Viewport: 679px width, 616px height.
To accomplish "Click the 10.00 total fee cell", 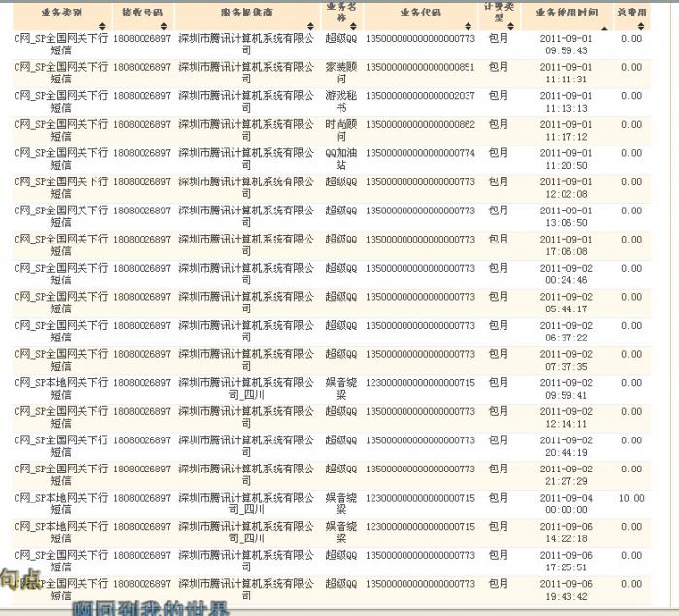I will tap(631, 498).
